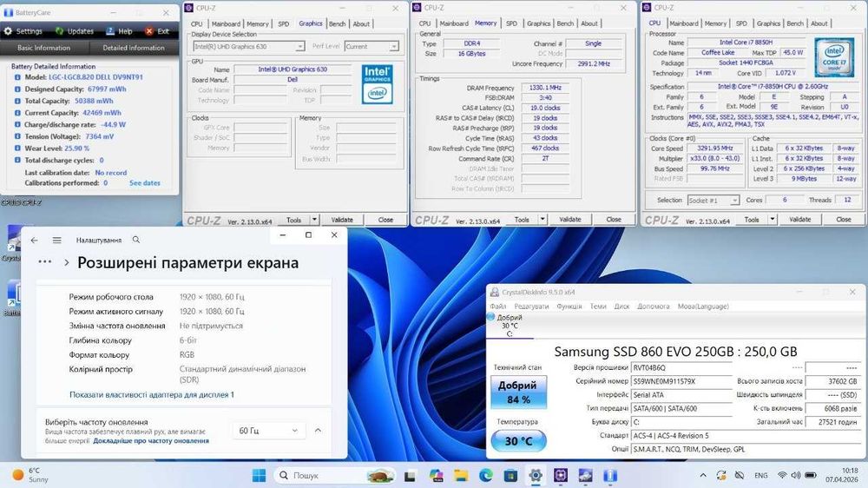This screenshot has width=868, height=488.
Task: Click Close button in CPU-Z CPU window
Action: click(x=843, y=220)
